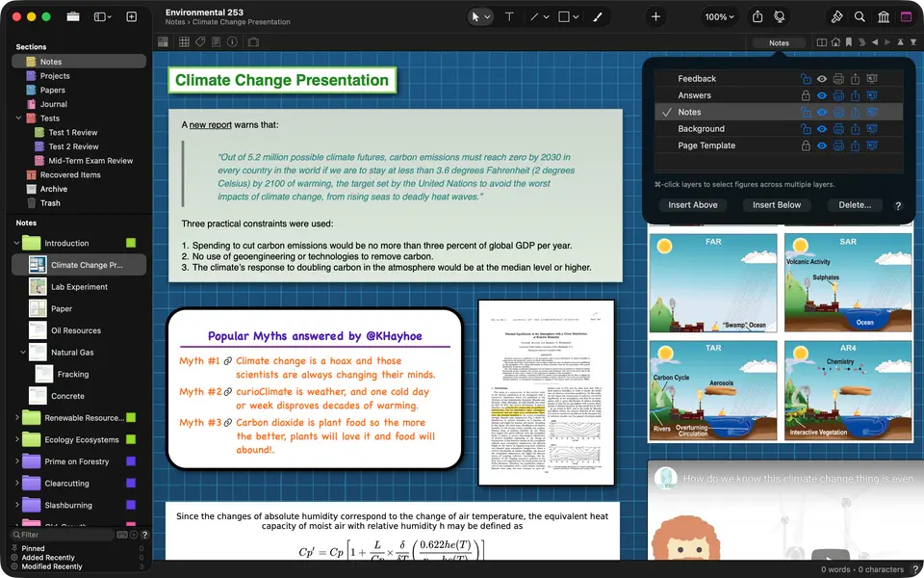The width and height of the screenshot is (924, 578).
Task: Open the library building icon
Action: coord(884,16)
